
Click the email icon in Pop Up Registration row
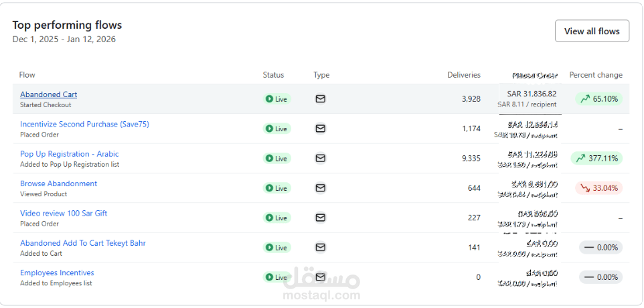coord(321,158)
